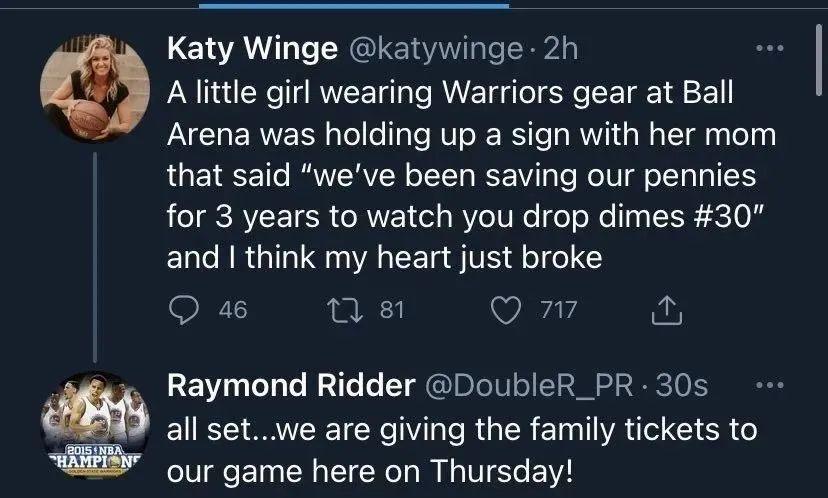The image size is (828, 498).
Task: Click the 717 likes count
Action: pyautogui.click(x=558, y=310)
